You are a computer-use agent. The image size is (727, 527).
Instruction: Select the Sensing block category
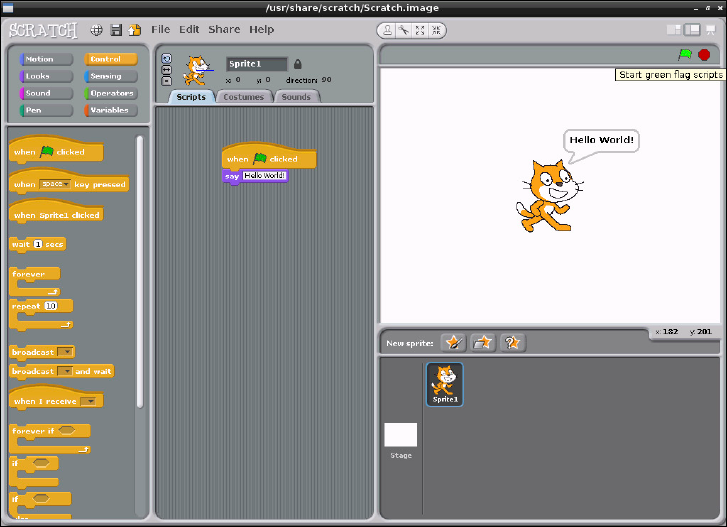[111, 76]
